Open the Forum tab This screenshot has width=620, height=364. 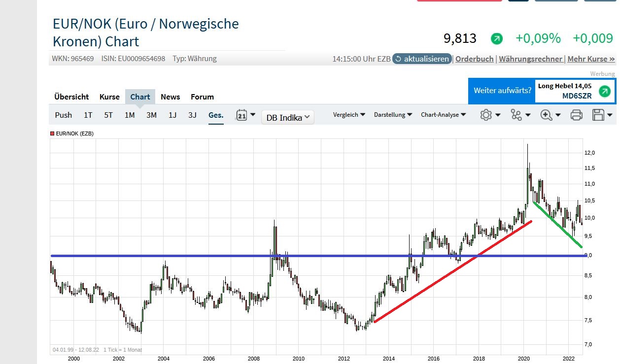(202, 97)
